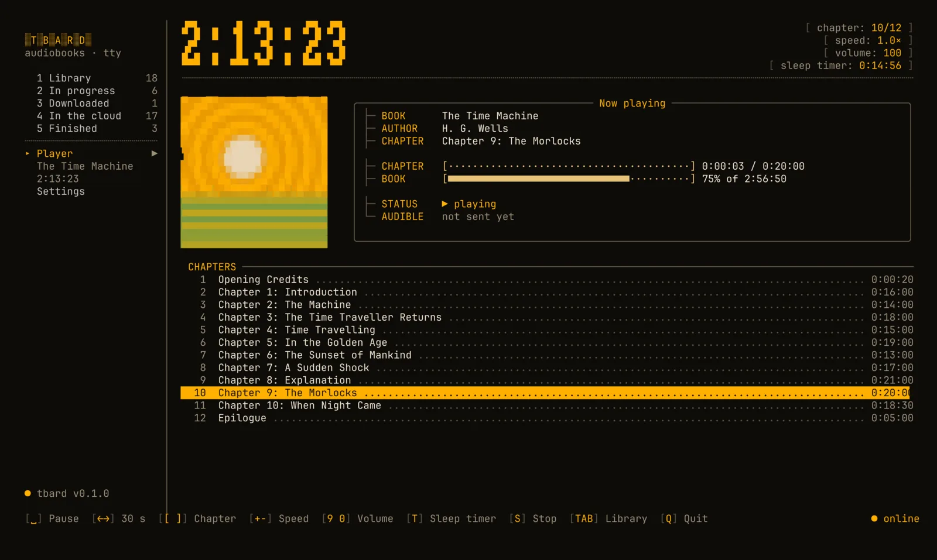Image resolution: width=937 pixels, height=560 pixels.
Task: Click the play arrow beside Player
Action: 155,154
